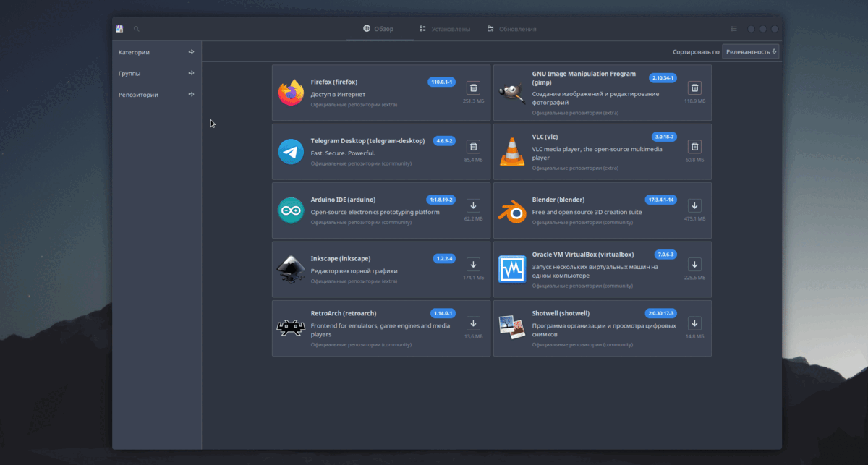Click GIMP version badge 2.10.34-1
The width and height of the screenshot is (868, 465).
tap(663, 77)
